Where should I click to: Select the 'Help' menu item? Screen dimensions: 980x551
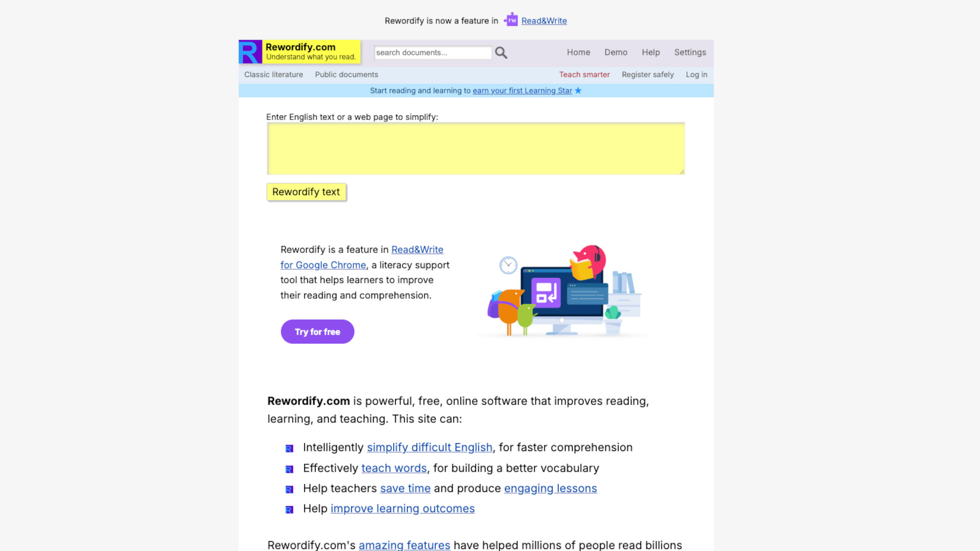(651, 52)
